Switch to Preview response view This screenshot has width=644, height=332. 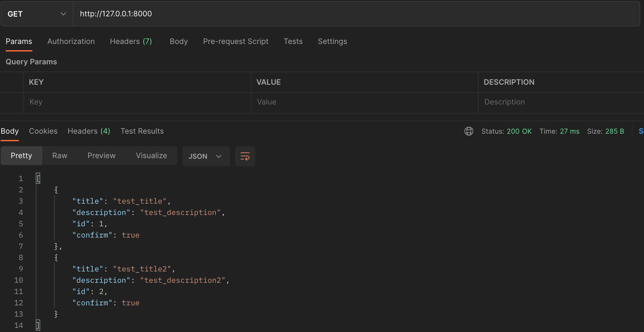point(101,156)
